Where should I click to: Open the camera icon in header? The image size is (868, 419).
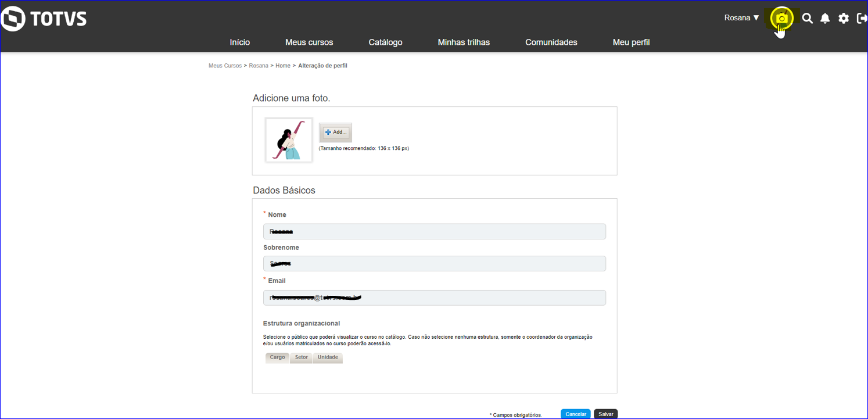point(781,19)
